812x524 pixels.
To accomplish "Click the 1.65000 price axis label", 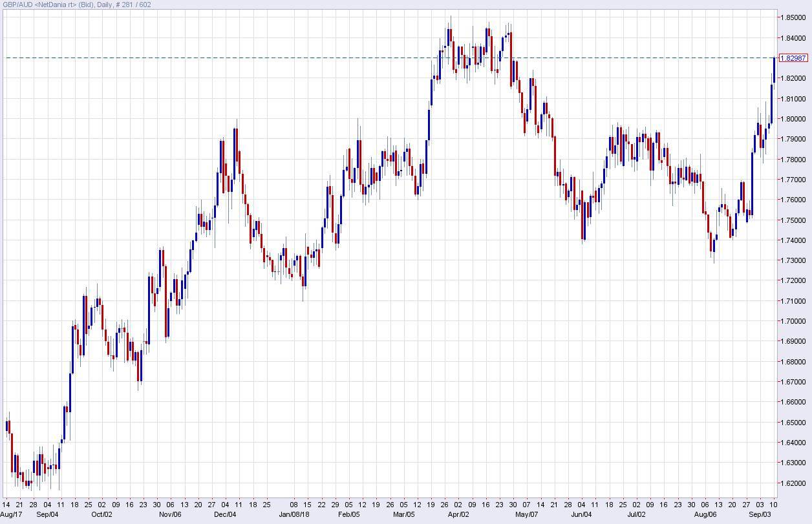I will coord(793,423).
